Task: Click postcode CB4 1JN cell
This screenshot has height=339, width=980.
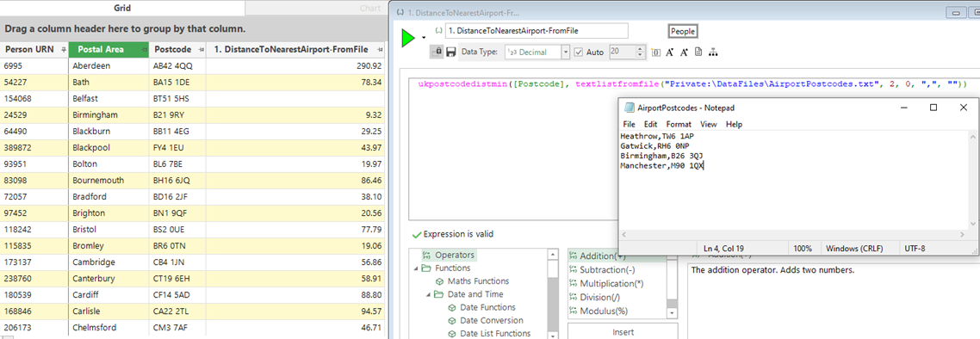Action: coord(177,262)
